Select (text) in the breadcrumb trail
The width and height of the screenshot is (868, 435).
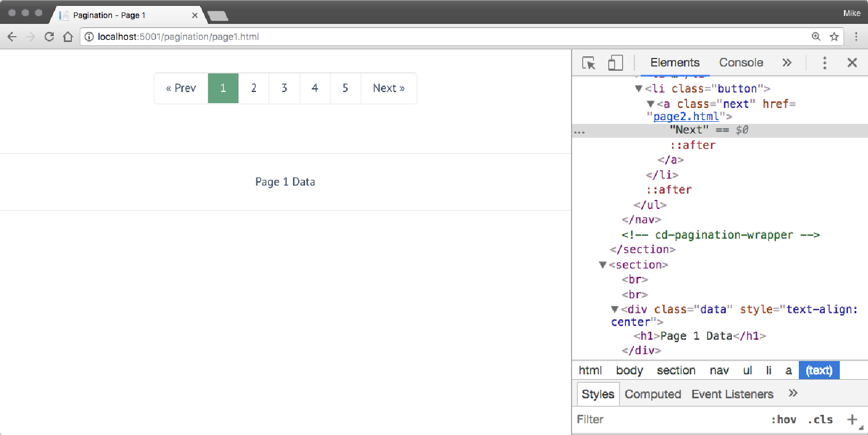coord(819,371)
